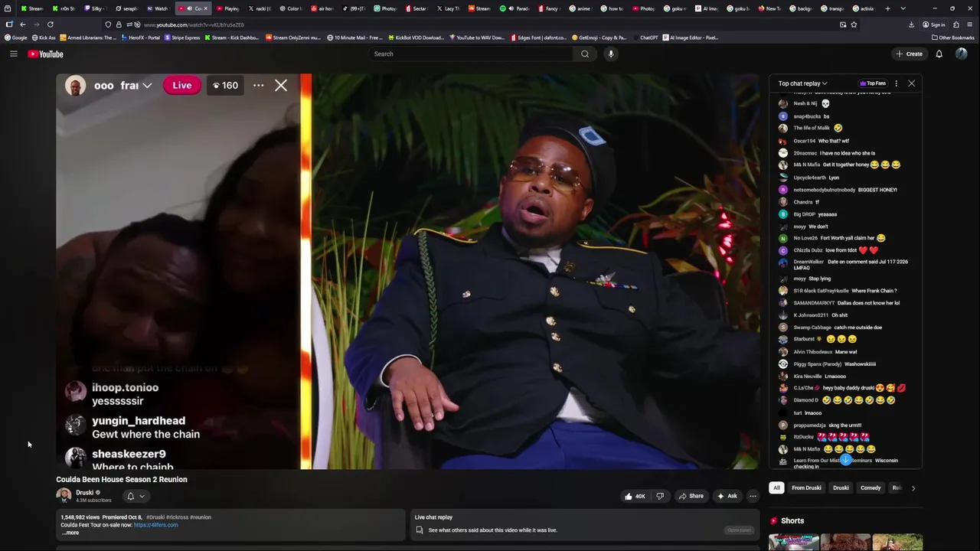The height and width of the screenshot is (551, 980).
Task: Click the video player area
Action: pyautogui.click(x=407, y=272)
